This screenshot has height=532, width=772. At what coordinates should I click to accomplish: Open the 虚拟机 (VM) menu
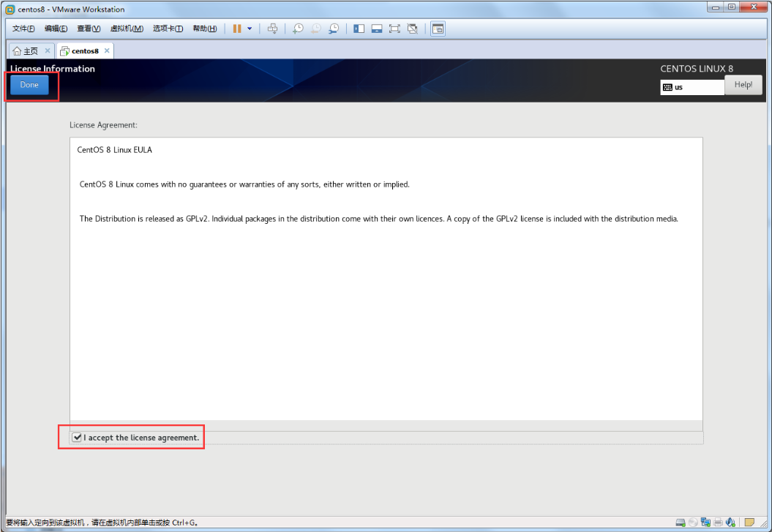click(x=127, y=29)
